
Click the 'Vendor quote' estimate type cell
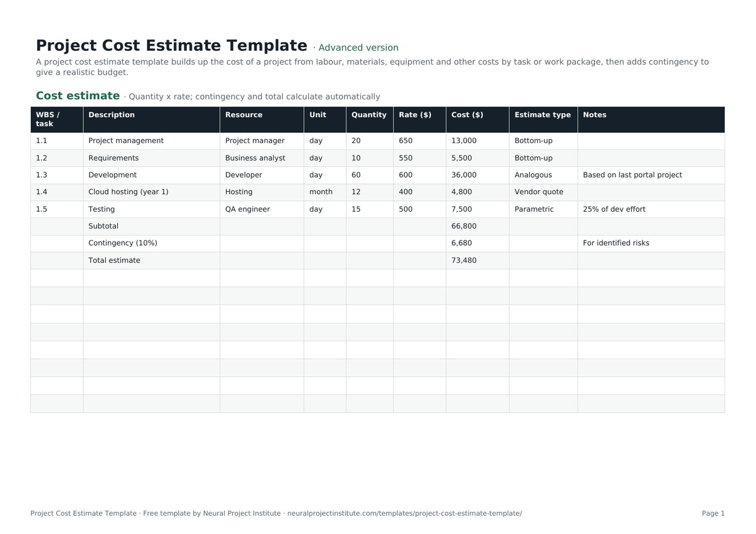(543, 192)
